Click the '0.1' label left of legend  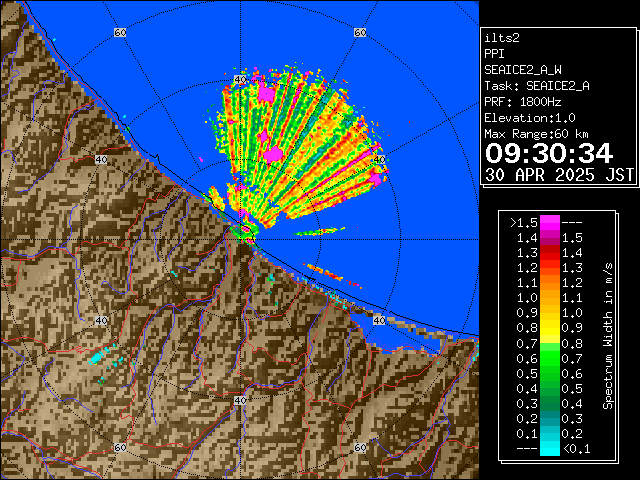pos(527,434)
